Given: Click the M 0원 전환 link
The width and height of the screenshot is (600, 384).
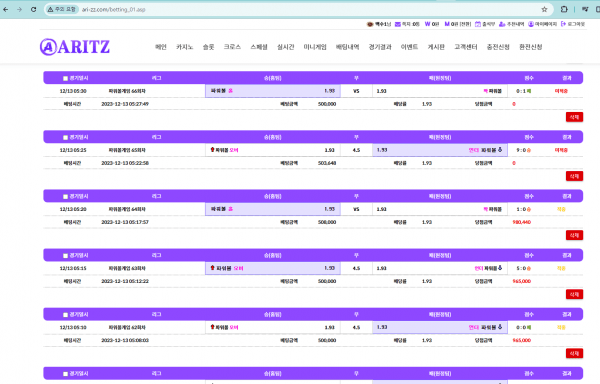Looking at the screenshot, I should (x=458, y=24).
